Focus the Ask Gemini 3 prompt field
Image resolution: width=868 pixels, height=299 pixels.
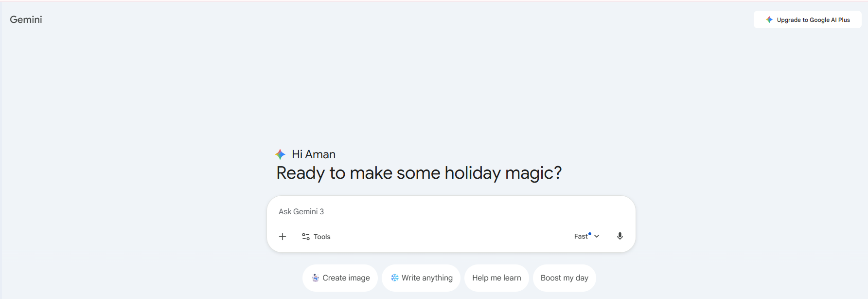(438, 211)
